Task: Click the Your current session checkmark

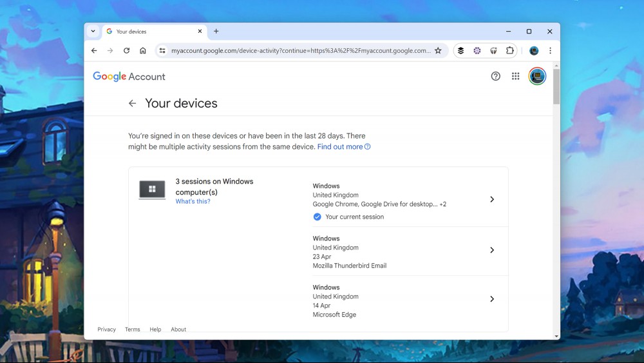Action: 317,217
